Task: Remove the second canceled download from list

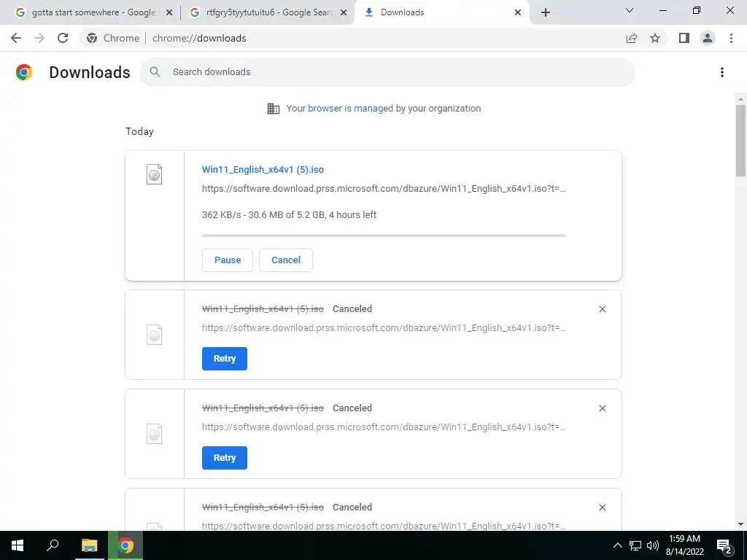Action: (x=602, y=408)
